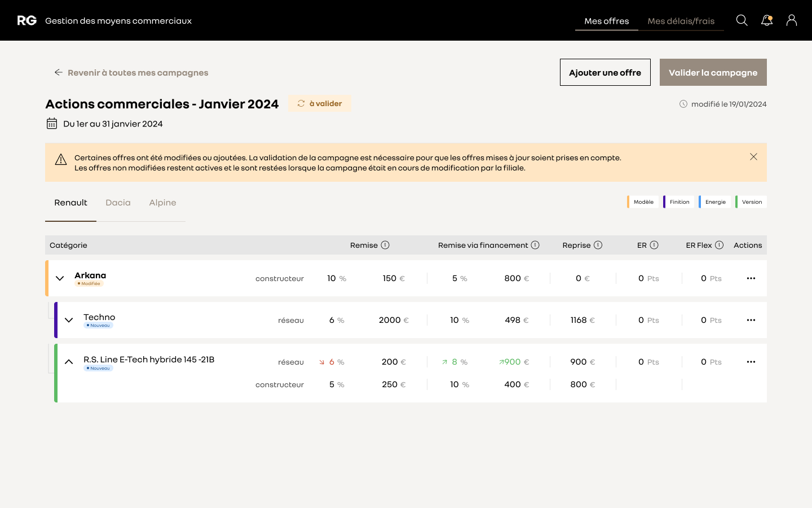Click R.S. Line reprise value 900 €
The width and height of the screenshot is (812, 508).
[582, 362]
